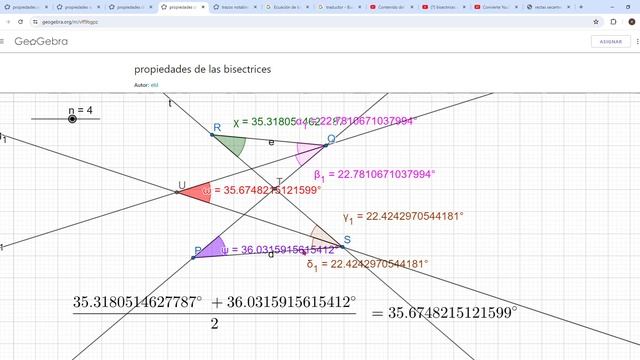The width and height of the screenshot is (640, 360).
Task: Click the title propiedades de las bisectrices
Action: coord(202,69)
